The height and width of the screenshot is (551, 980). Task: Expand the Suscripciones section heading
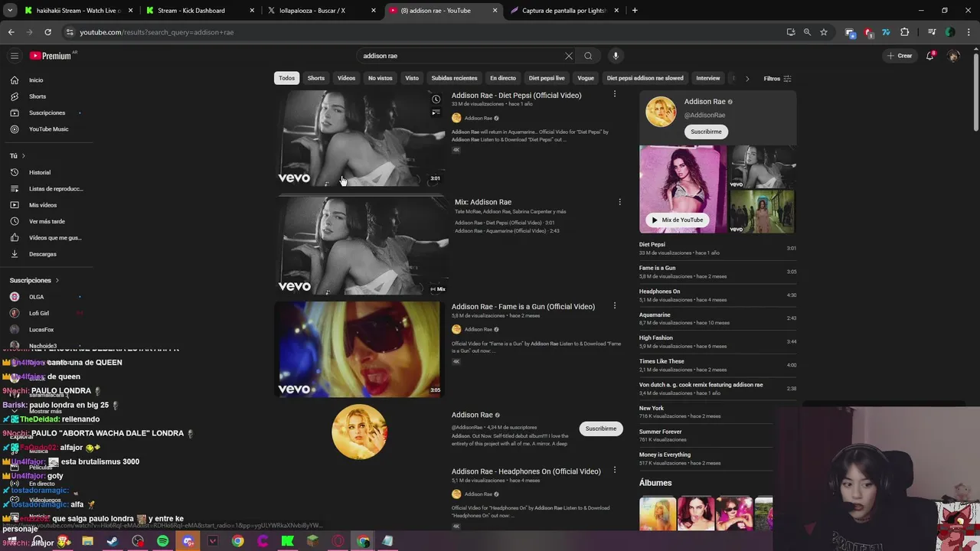pos(34,280)
